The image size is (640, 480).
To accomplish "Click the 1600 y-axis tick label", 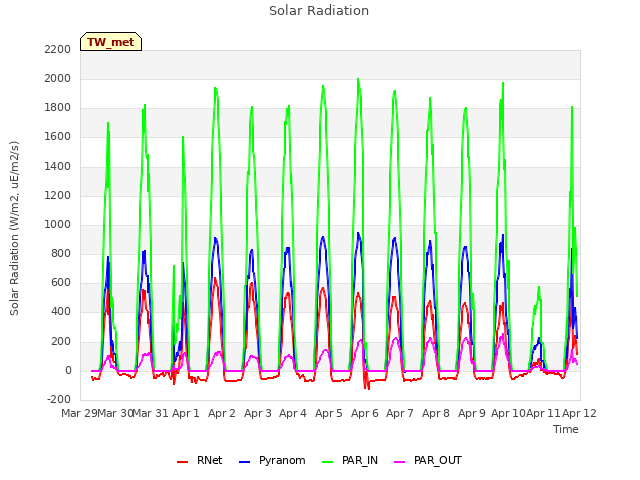I will (x=58, y=137).
